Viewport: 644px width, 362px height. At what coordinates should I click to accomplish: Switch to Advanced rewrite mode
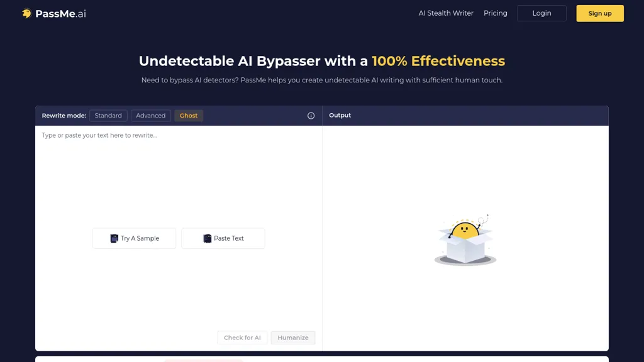151,116
